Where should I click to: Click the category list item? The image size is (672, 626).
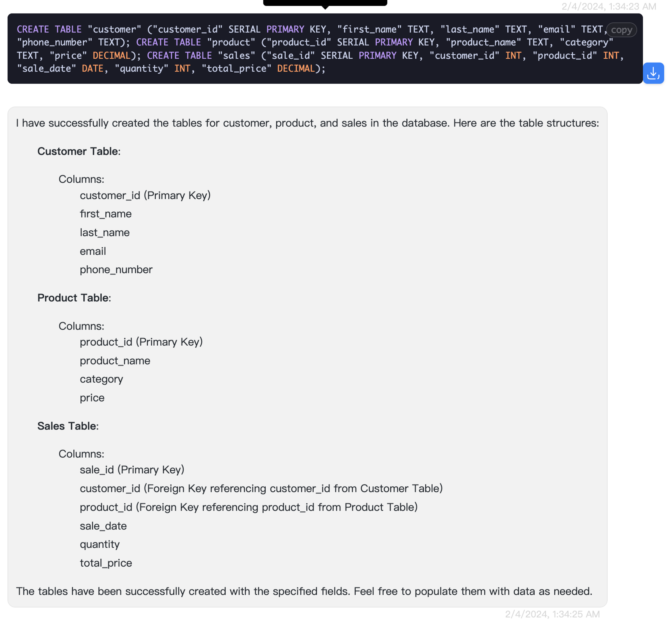click(x=101, y=379)
